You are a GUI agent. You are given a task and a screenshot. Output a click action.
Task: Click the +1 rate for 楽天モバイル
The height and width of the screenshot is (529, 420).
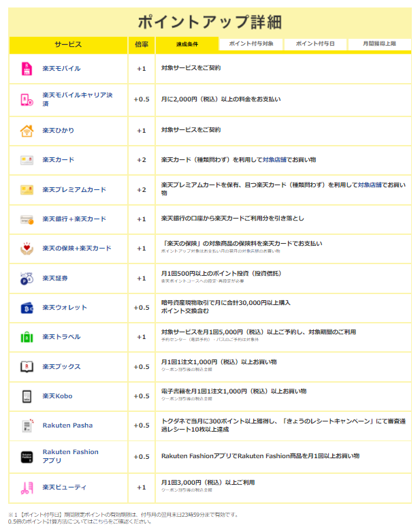[x=142, y=69]
